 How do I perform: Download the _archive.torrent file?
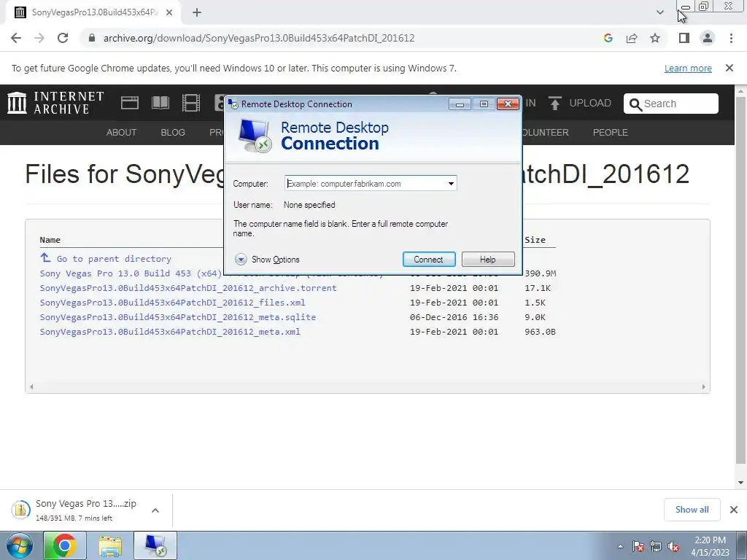[188, 288]
